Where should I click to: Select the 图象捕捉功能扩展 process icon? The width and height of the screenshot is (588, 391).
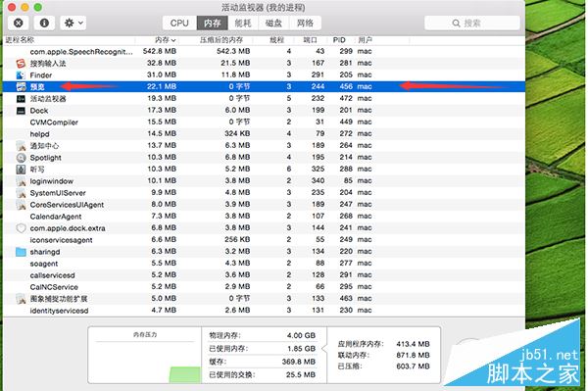[x=21, y=299]
